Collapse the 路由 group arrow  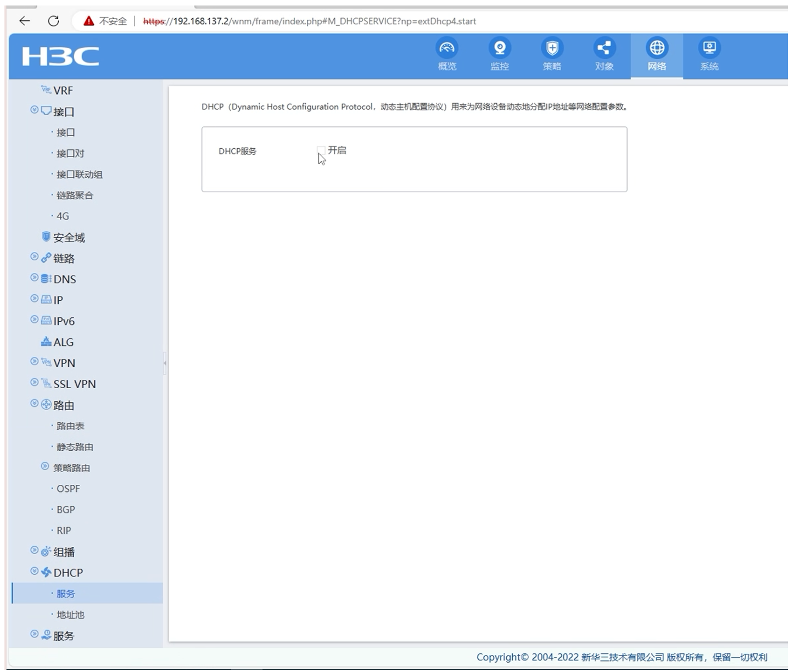[35, 404]
